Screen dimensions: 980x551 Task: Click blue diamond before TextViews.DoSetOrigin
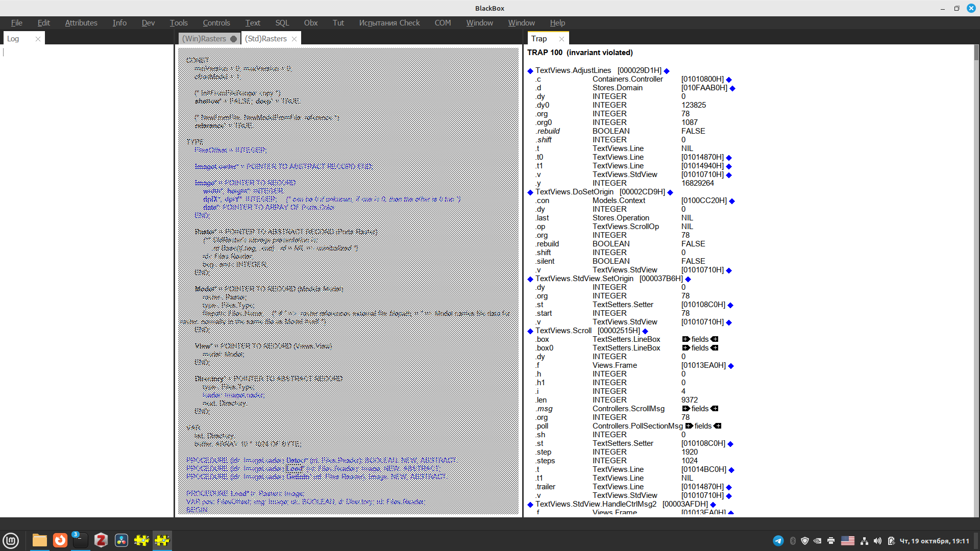coord(530,192)
